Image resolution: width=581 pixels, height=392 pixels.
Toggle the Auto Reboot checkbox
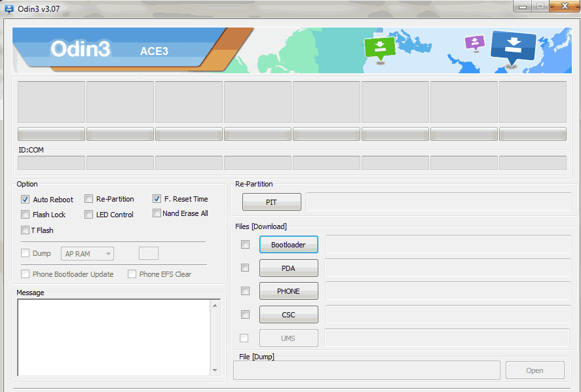coord(25,200)
